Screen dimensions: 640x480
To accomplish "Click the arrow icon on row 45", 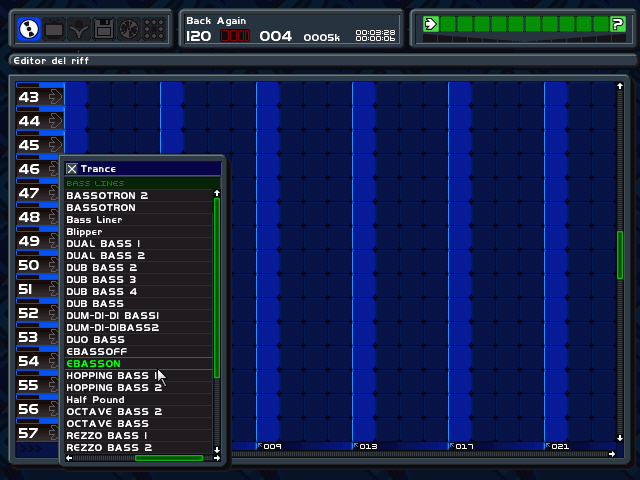I will coord(55,145).
